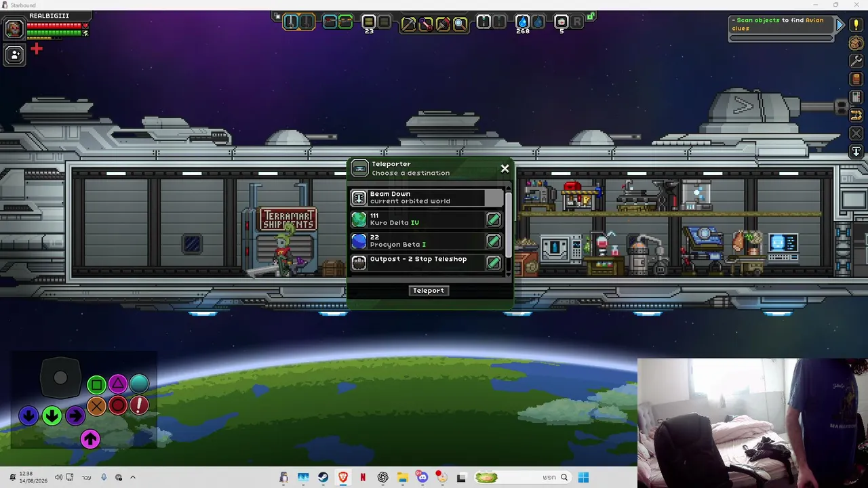
Task: Select the green-bordered gun hotbar slot
Action: click(x=346, y=22)
